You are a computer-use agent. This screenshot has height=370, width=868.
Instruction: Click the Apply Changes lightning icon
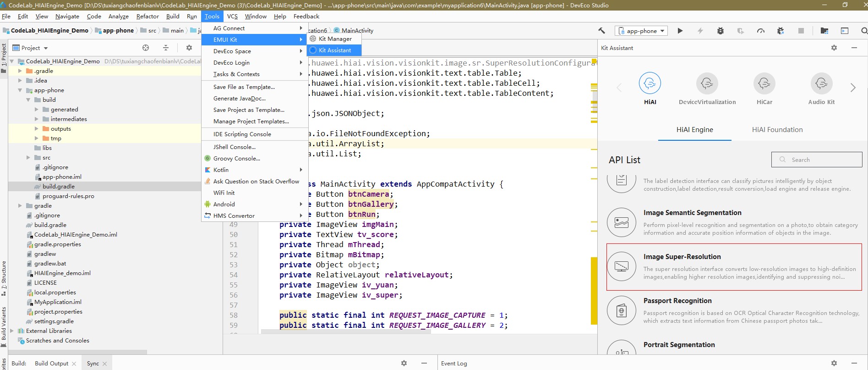[700, 31]
